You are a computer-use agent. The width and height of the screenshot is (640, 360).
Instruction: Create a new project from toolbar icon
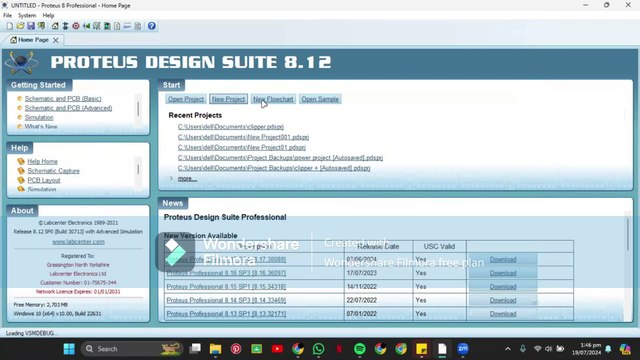(x=9, y=26)
